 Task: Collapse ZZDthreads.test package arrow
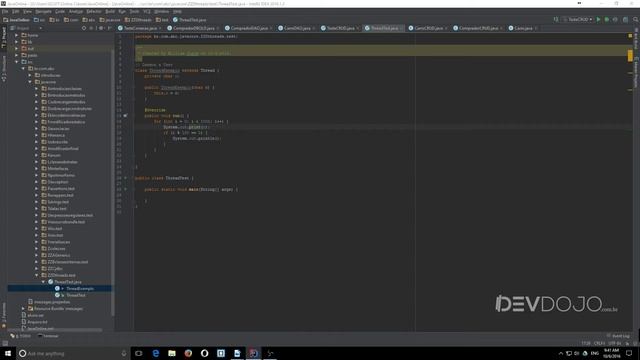coord(36,275)
